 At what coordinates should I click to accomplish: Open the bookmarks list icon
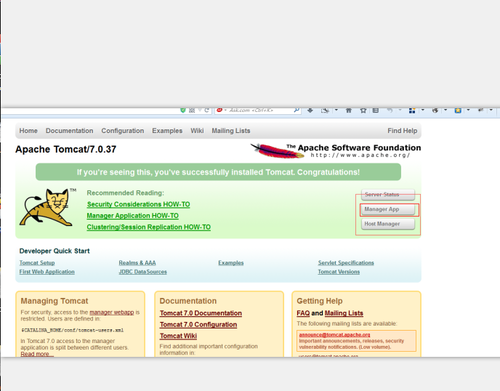375,110
